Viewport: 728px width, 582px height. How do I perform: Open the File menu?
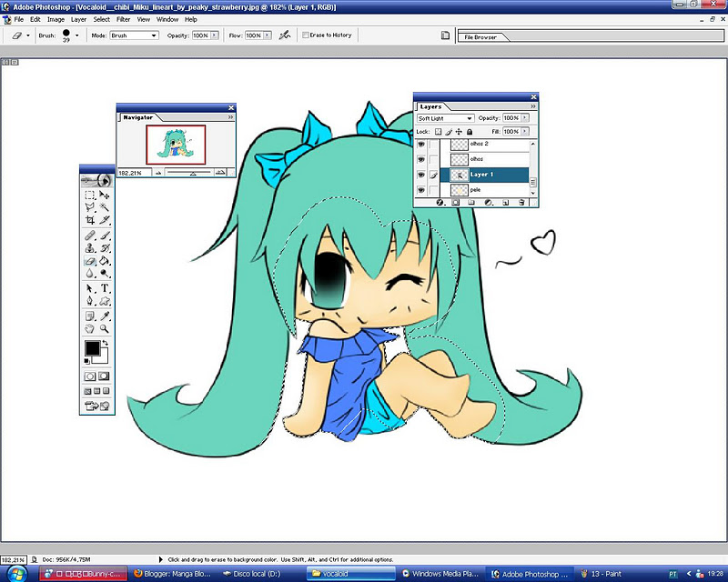[18, 19]
